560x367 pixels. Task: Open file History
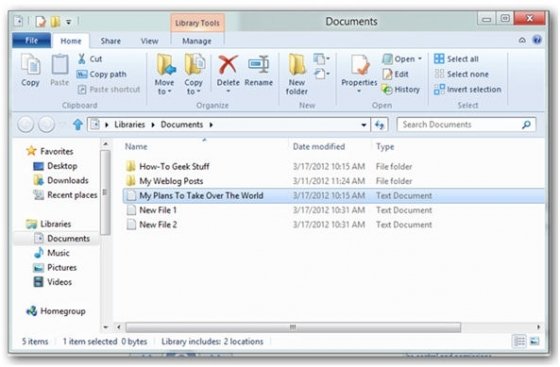pyautogui.click(x=401, y=89)
